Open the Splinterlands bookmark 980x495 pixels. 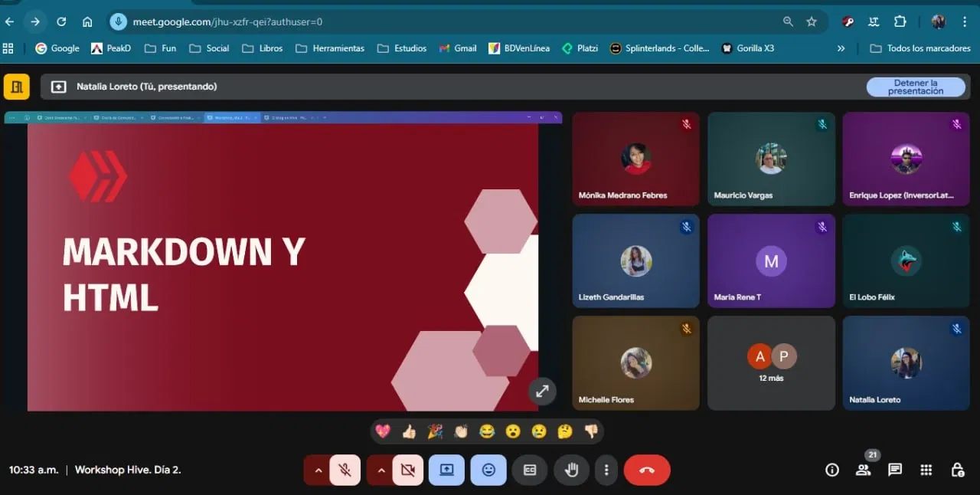coord(660,48)
